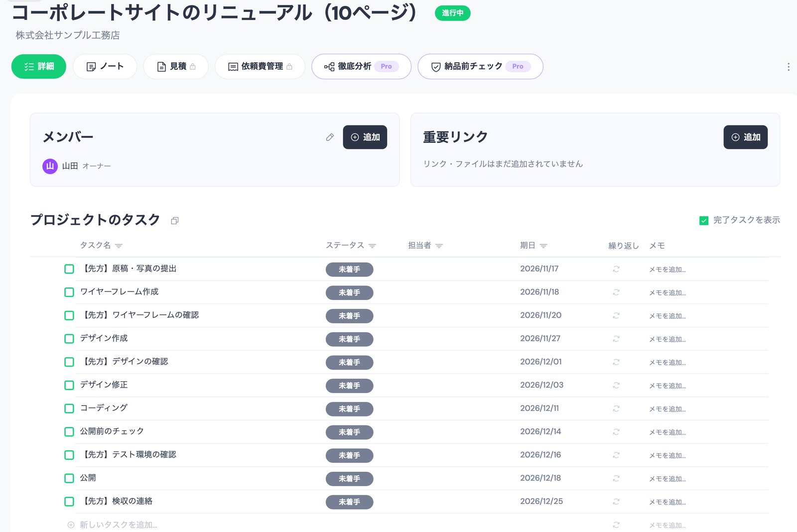
Task: Toggle the 完了タスクを表示 checkbox
Action: click(x=704, y=221)
